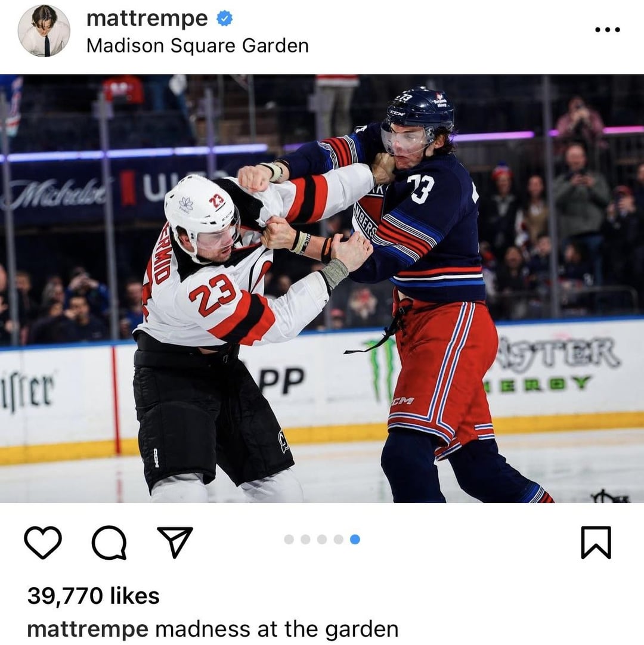Screen dimensions: 644x645
Task: Jump to third carousel dot
Action: pyautogui.click(x=322, y=539)
